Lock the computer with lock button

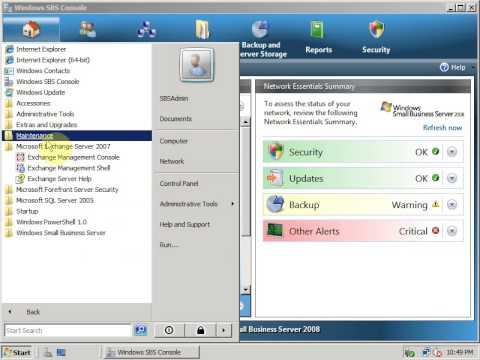tap(200, 330)
